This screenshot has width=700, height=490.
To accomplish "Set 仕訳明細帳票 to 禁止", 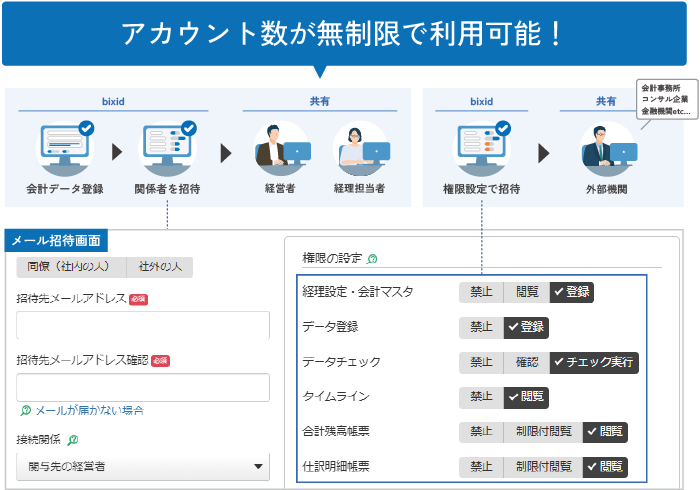I will pyautogui.click(x=481, y=467).
